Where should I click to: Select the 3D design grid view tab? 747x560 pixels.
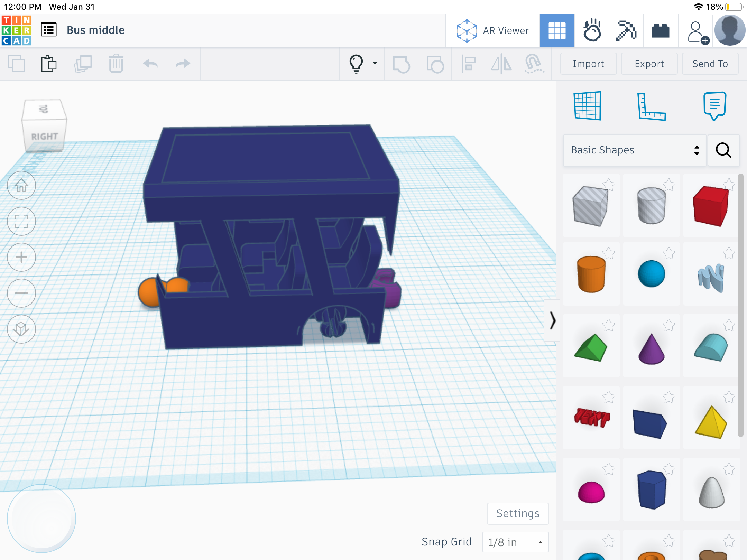(557, 30)
